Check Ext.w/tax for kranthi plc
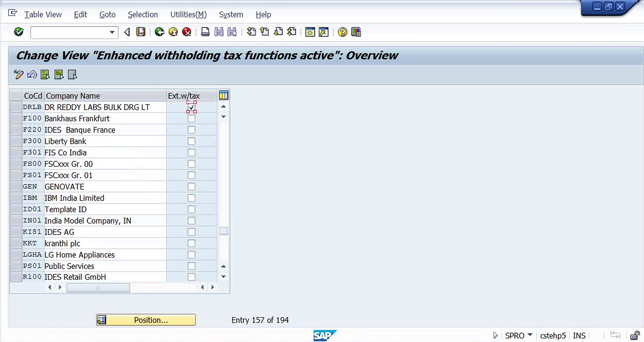 (191, 244)
